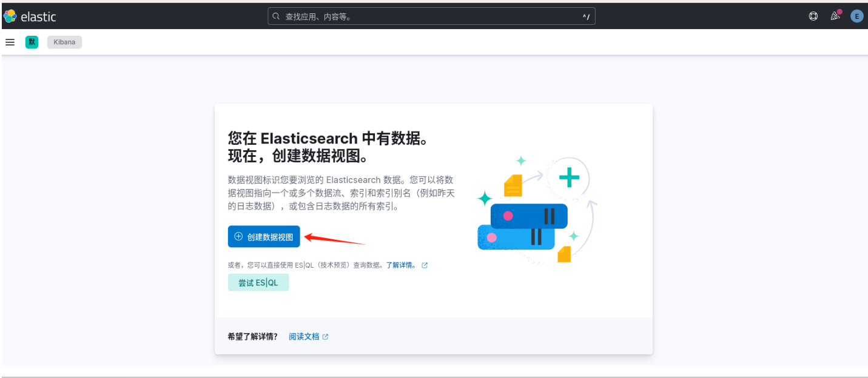Click the 希望了解详情? text
The height and width of the screenshot is (378, 868).
pyautogui.click(x=252, y=336)
